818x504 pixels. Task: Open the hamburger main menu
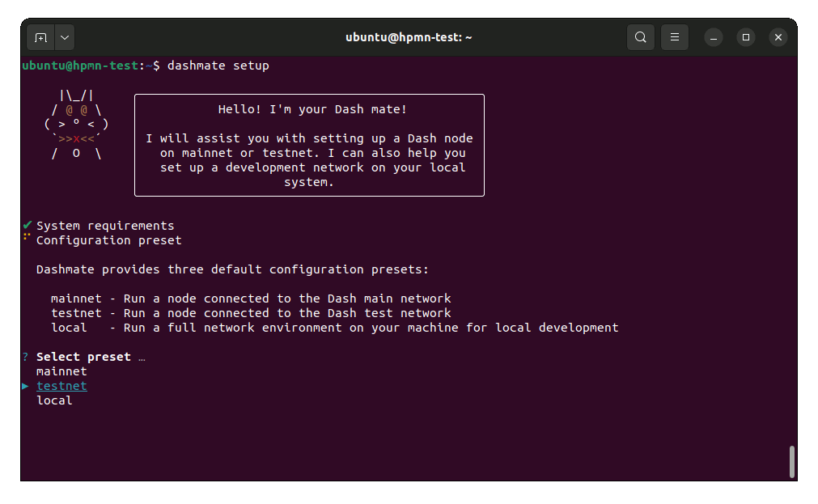[674, 37]
